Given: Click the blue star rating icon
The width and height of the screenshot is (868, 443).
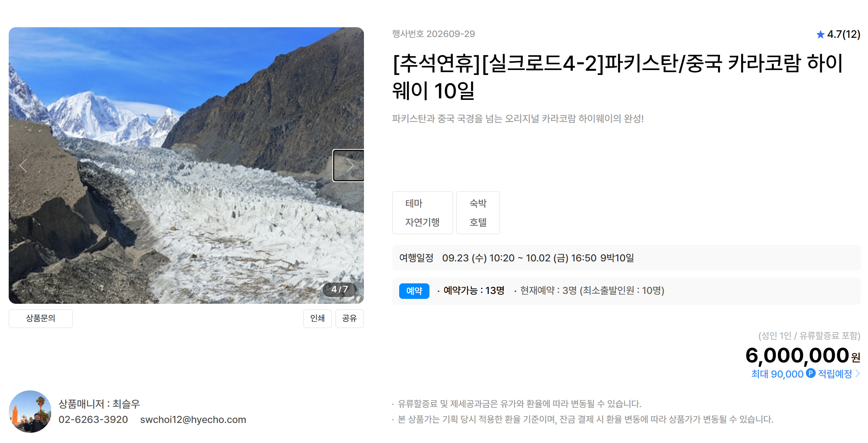Looking at the screenshot, I should pos(820,35).
